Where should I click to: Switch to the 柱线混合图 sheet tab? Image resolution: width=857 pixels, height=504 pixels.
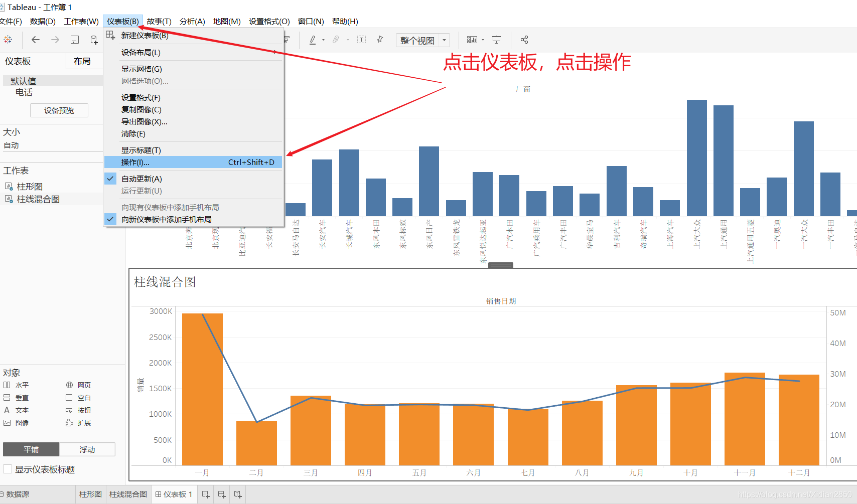(128, 494)
